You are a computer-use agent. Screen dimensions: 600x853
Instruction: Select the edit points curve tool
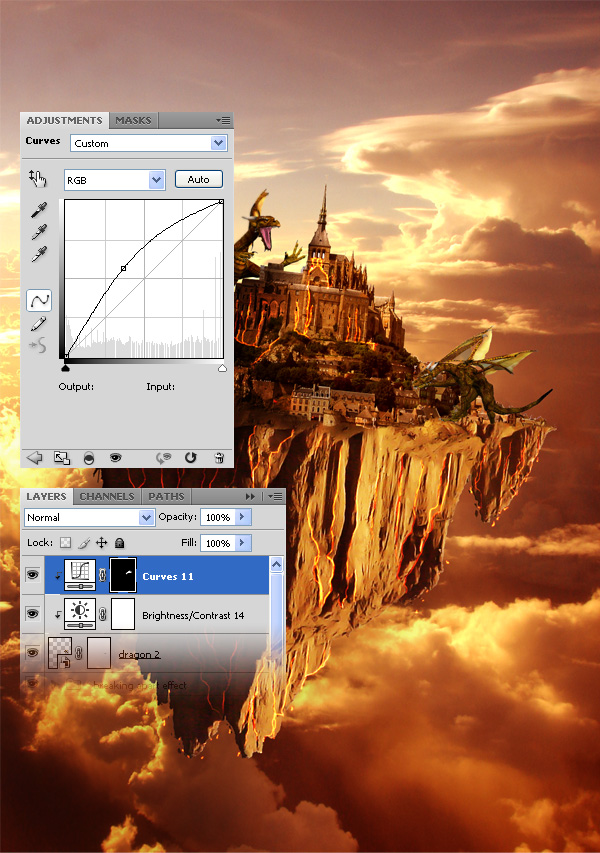(x=39, y=300)
